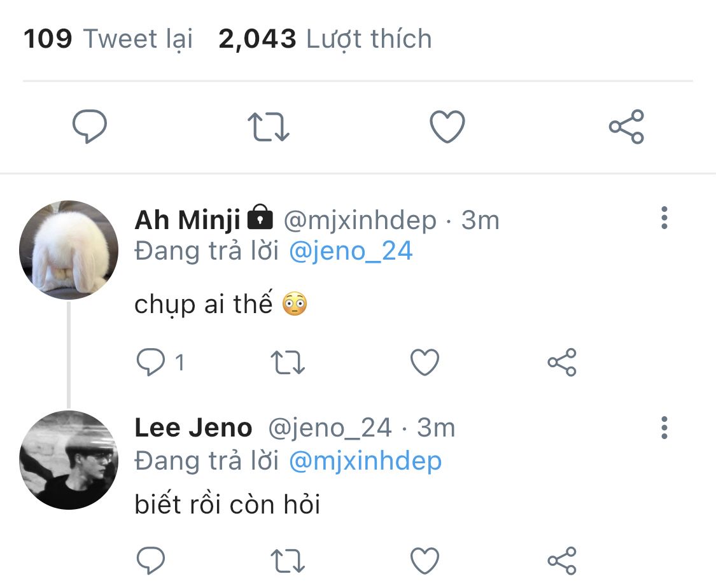Viewport: 716px width, 588px height.
Task: Reply to Lee Jeno's comment
Action: tap(151, 561)
